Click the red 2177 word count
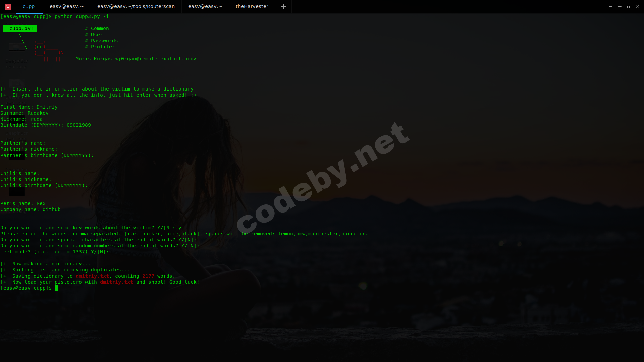The height and width of the screenshot is (362, 644). click(x=148, y=276)
